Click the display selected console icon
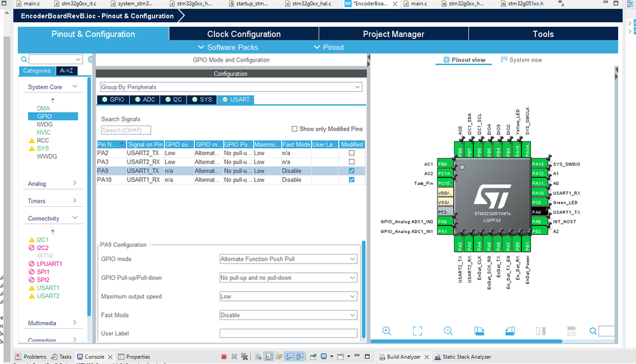Viewport: 636px width, 364px height. tap(323, 357)
